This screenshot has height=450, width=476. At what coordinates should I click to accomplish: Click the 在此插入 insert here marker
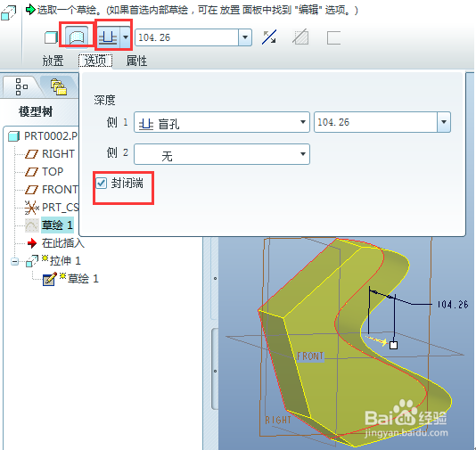(x=62, y=243)
